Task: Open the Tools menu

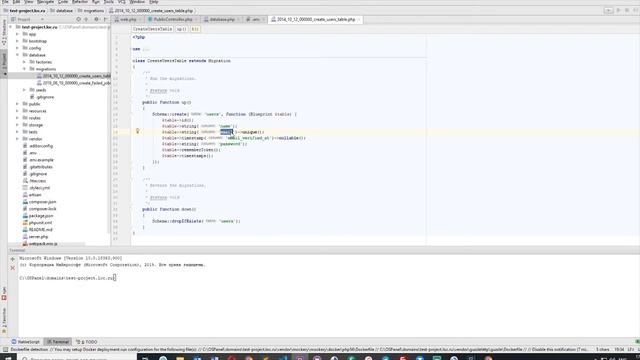Action: coord(109,2)
